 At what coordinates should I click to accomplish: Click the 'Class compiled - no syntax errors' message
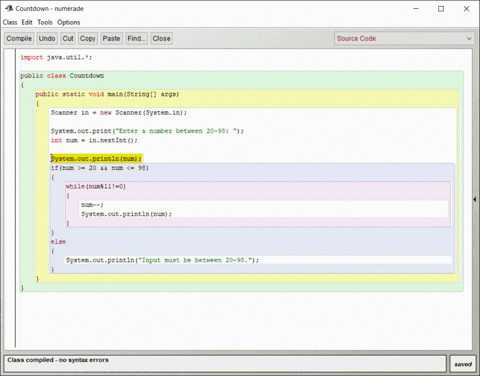[58, 360]
